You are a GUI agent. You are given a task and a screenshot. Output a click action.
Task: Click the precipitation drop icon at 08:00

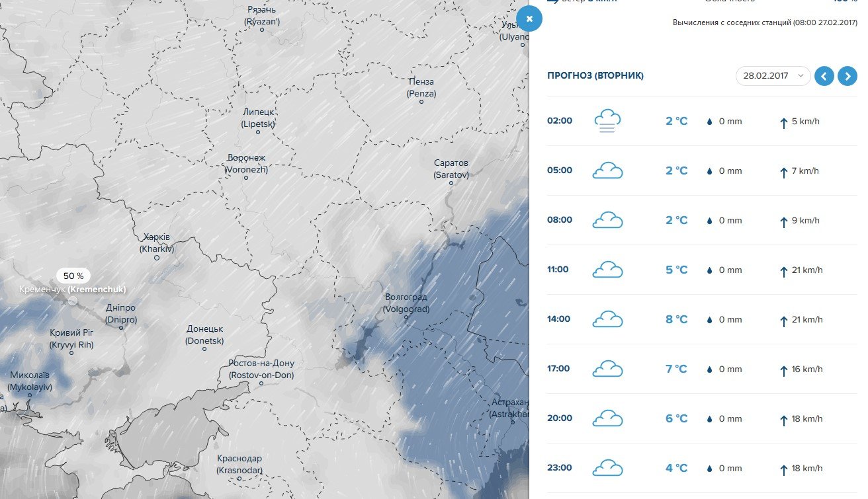click(x=710, y=221)
